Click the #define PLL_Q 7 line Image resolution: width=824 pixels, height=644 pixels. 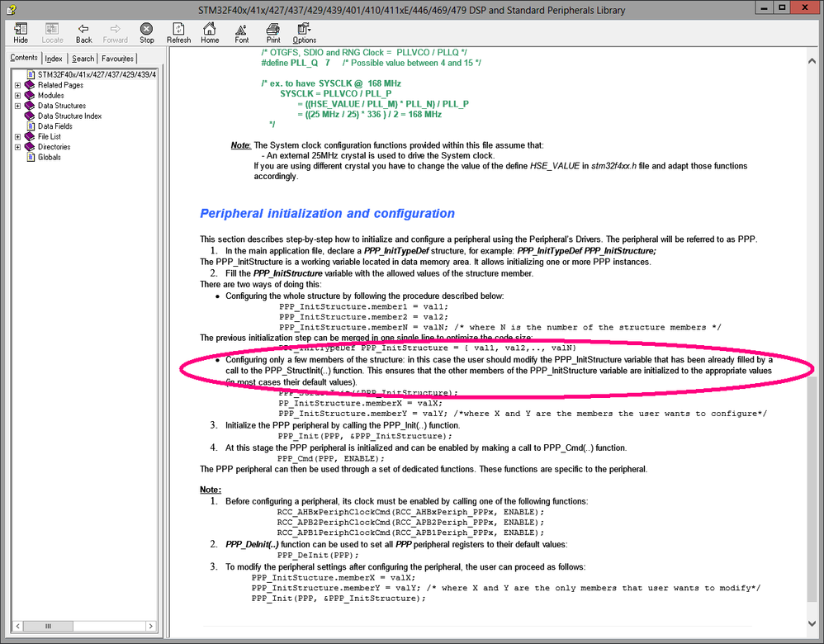coord(371,63)
